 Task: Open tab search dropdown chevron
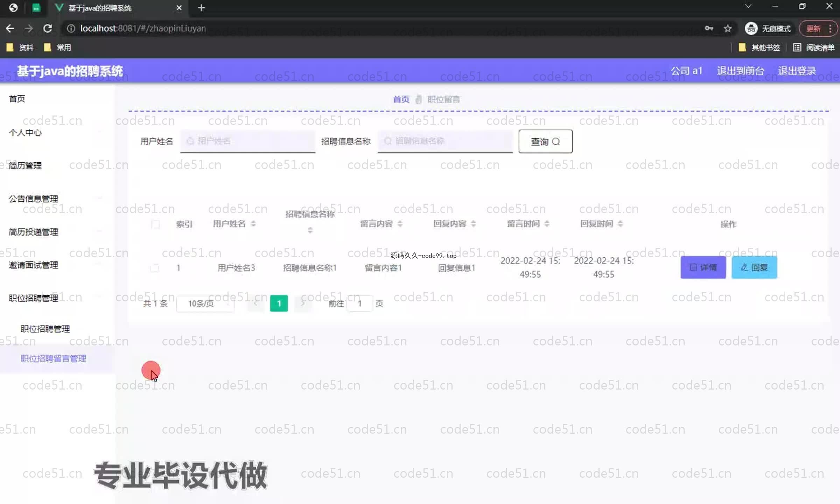point(748,6)
